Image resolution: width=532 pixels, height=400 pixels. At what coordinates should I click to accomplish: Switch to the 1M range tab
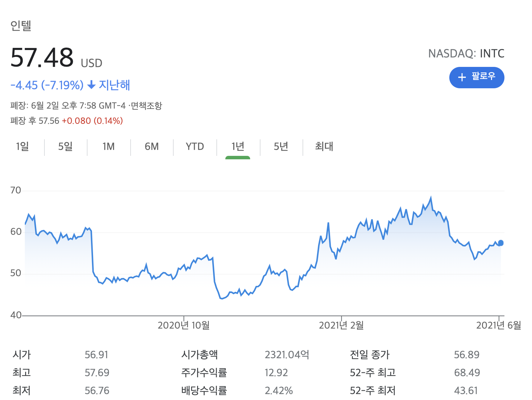(109, 147)
